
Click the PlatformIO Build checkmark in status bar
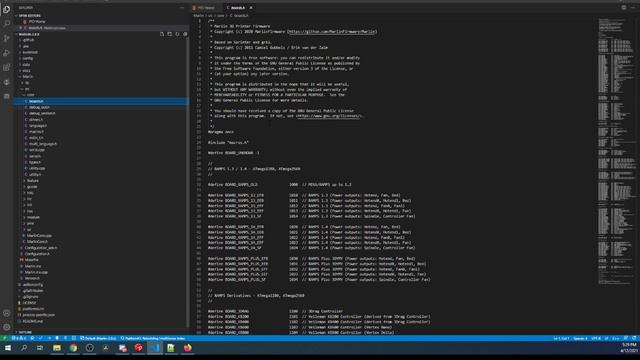point(40,338)
